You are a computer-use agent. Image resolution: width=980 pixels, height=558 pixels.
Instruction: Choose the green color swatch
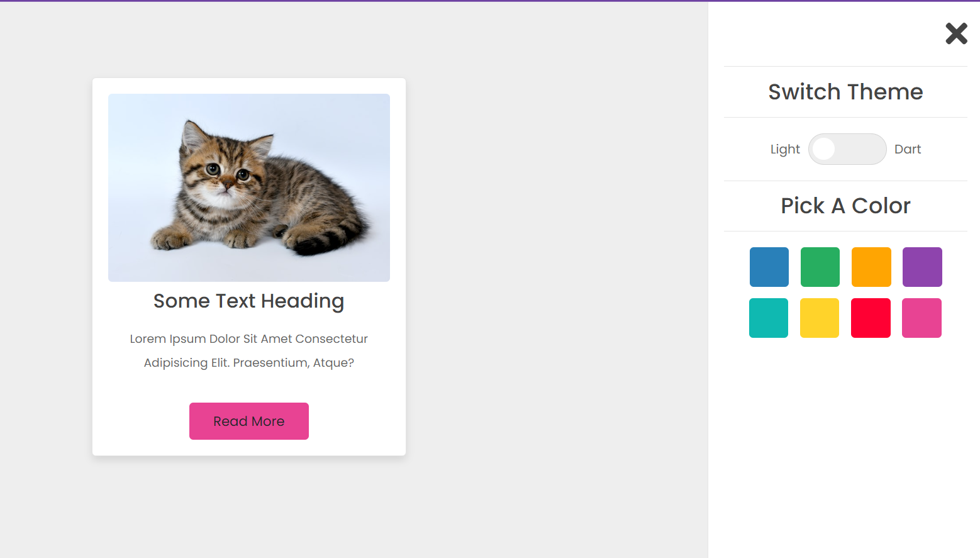pyautogui.click(x=820, y=267)
